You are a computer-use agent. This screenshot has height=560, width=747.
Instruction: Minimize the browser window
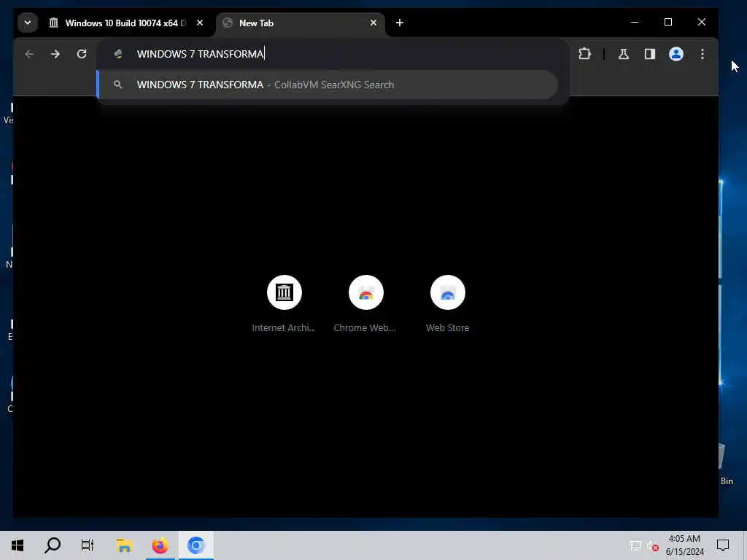click(635, 23)
